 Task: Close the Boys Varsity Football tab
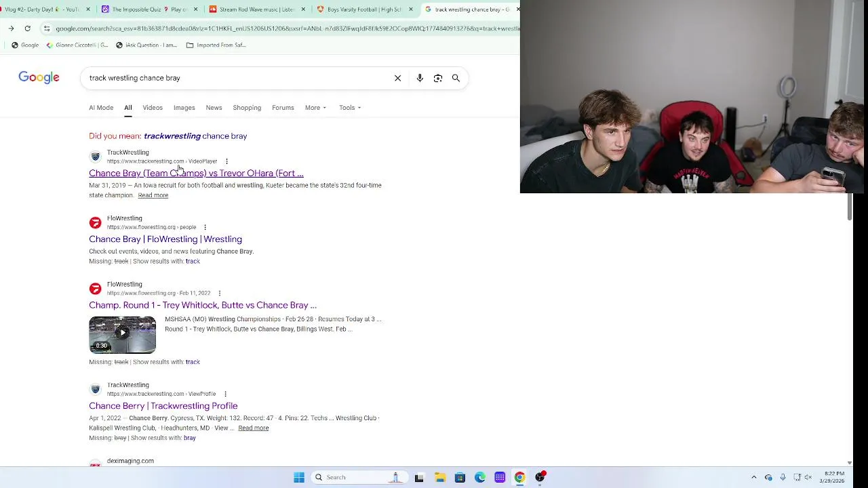(410, 9)
